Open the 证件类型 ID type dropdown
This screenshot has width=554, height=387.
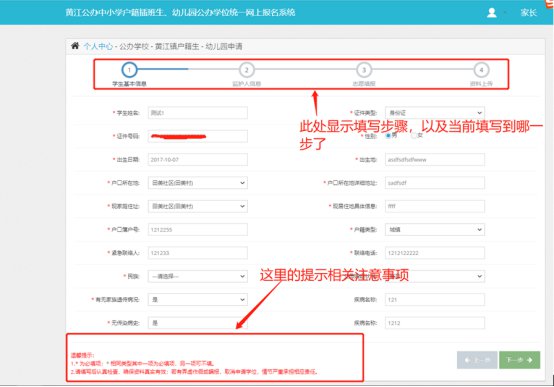click(435, 113)
